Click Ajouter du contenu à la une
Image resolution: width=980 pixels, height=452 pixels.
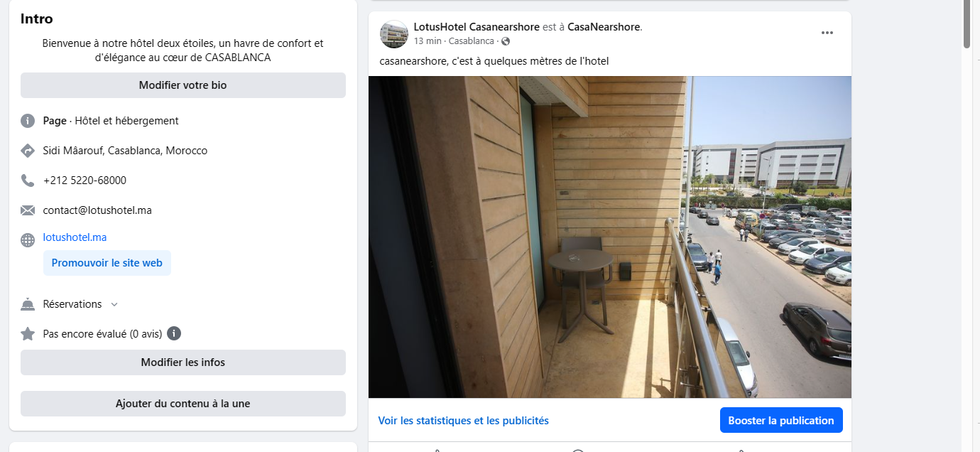point(183,404)
